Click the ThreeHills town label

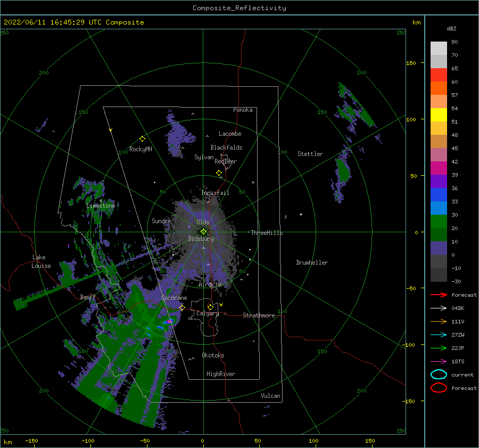(267, 233)
